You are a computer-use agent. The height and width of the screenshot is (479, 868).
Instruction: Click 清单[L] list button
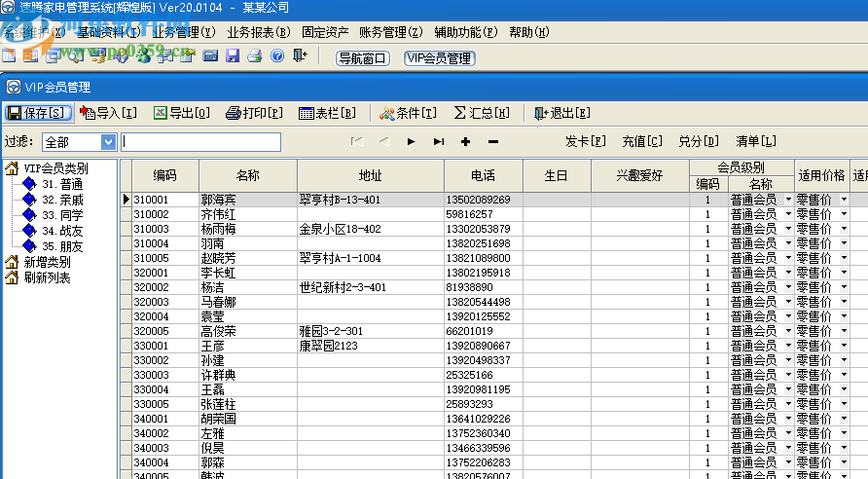coord(756,142)
